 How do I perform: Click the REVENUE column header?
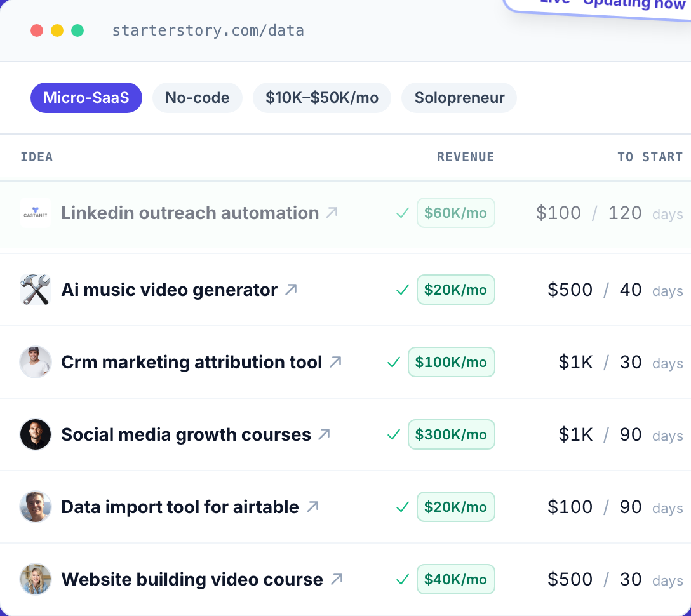pos(466,157)
